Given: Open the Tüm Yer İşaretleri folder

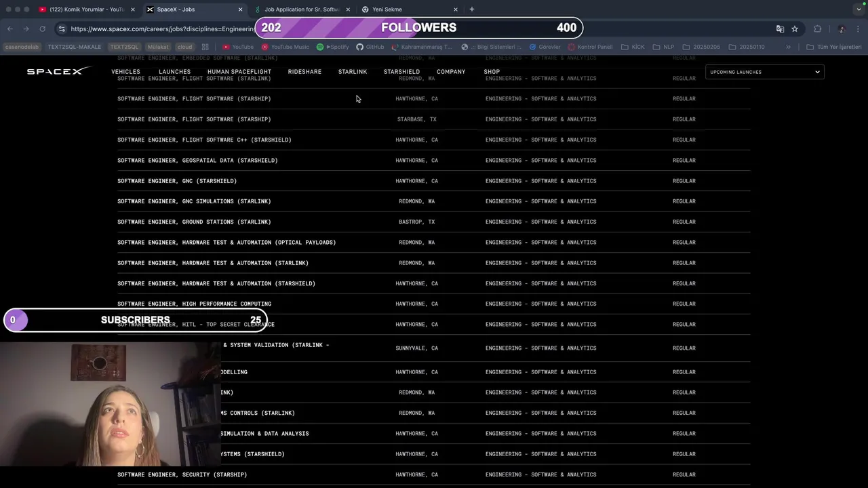Looking at the screenshot, I should (x=833, y=47).
